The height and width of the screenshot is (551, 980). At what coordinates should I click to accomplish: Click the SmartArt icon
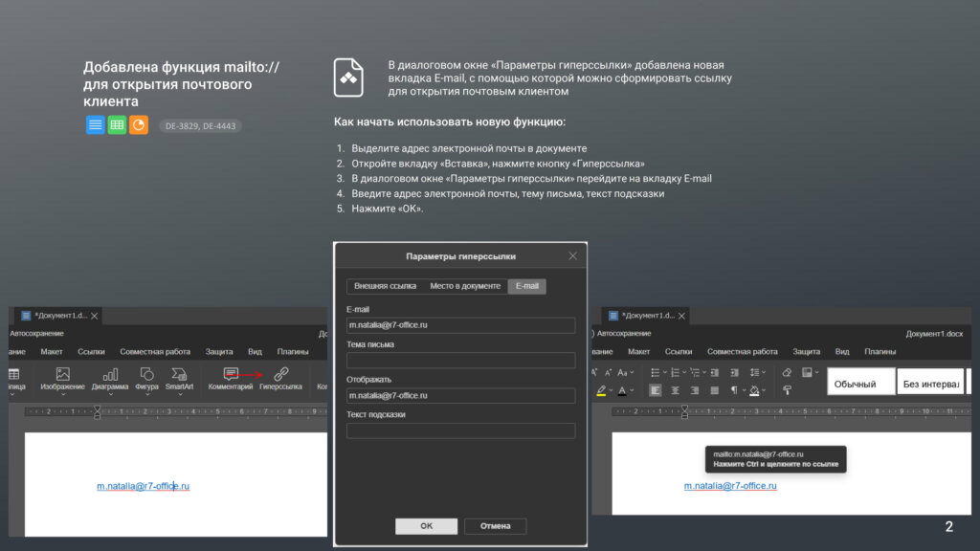point(179,374)
